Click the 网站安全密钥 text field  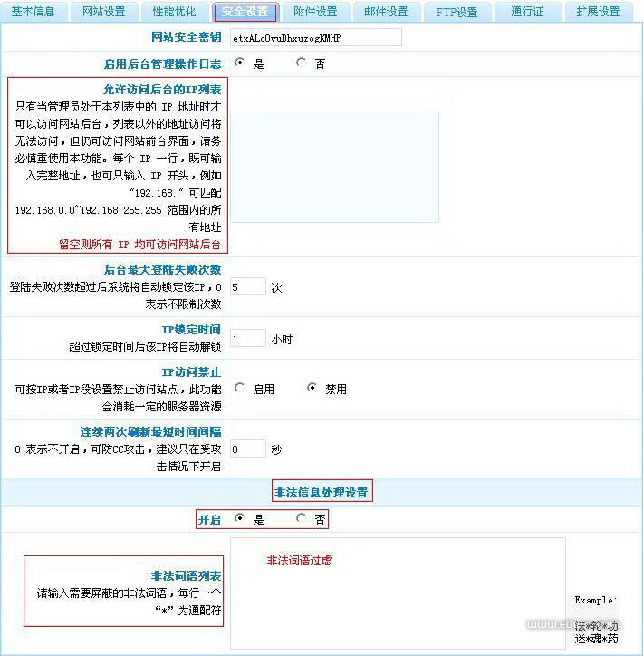tap(315, 37)
